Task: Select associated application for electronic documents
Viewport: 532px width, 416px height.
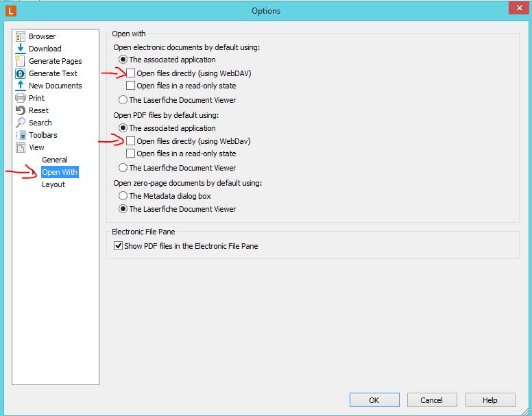Action: (123, 60)
